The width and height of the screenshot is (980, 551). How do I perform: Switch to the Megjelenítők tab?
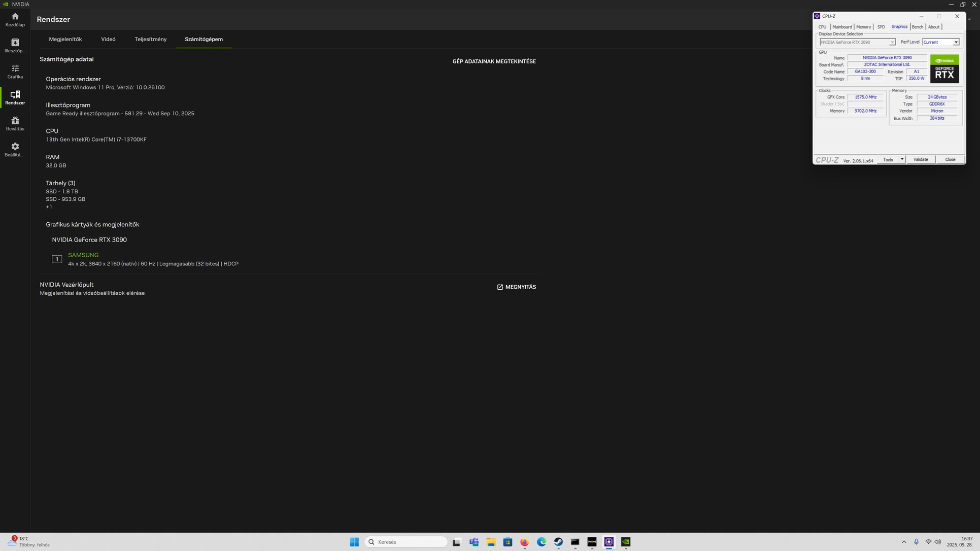65,39
